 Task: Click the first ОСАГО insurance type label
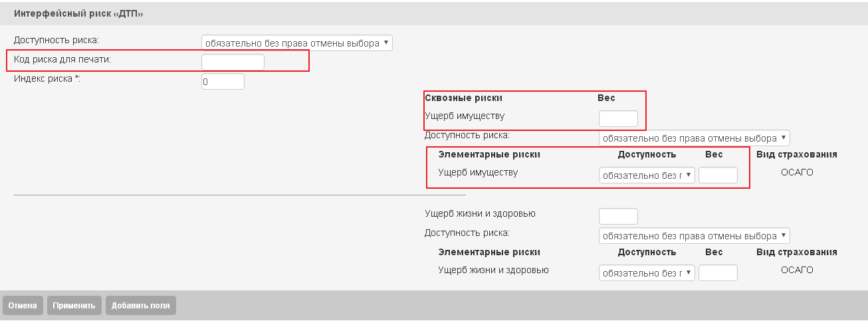point(797,173)
